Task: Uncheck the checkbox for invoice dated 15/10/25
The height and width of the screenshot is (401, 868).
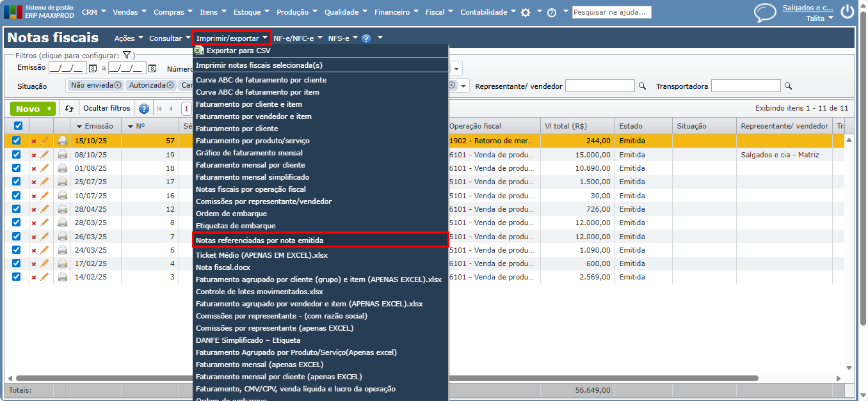Action: [x=17, y=141]
